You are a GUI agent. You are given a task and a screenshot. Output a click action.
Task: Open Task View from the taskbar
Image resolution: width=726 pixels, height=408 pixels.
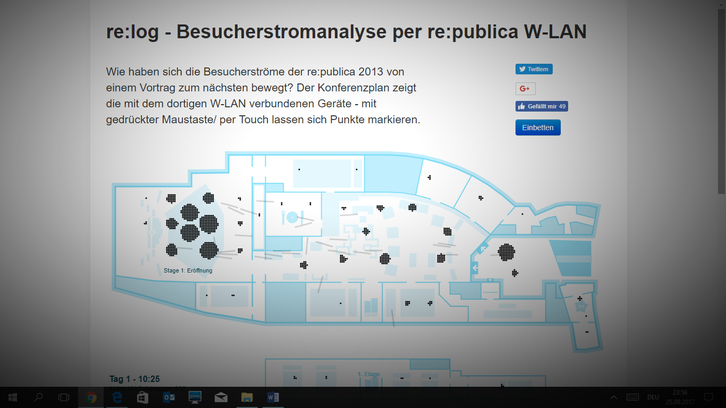click(63, 397)
